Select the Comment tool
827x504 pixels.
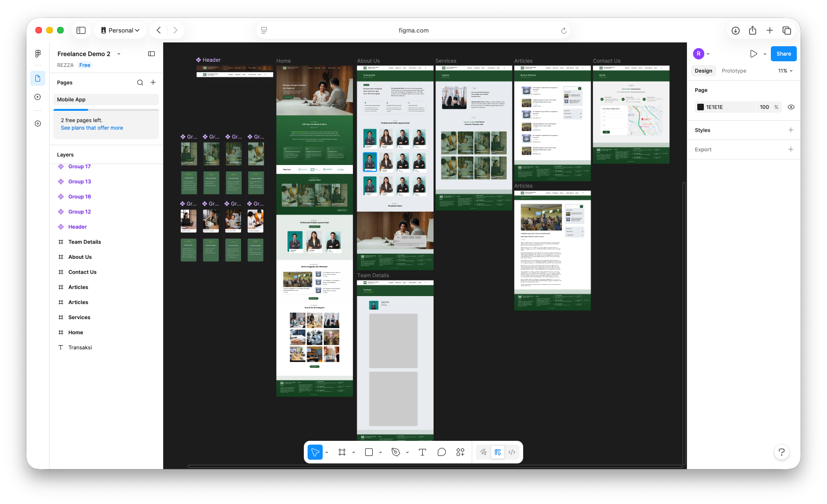click(x=442, y=452)
